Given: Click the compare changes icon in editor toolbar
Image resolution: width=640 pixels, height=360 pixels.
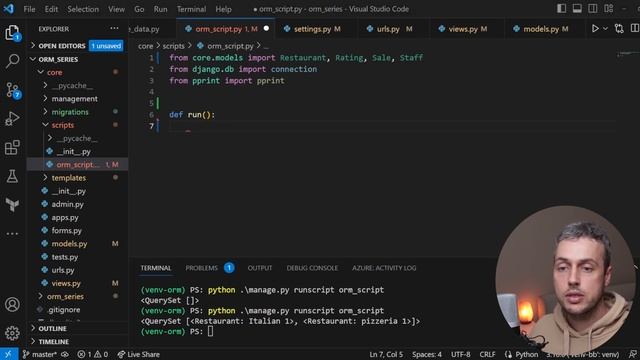Looking at the screenshot, I should 619,29.
